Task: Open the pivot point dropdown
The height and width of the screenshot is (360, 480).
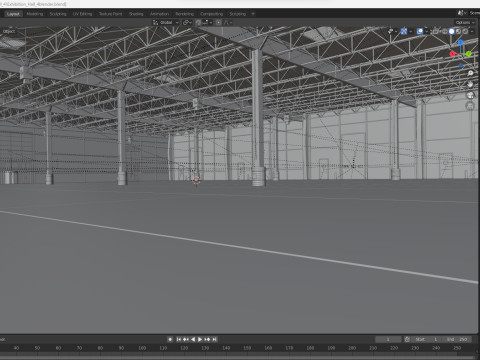Action: click(x=187, y=22)
